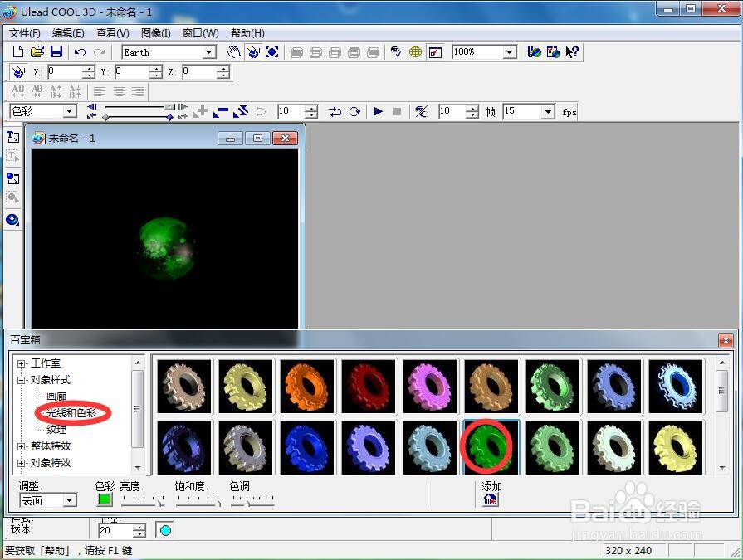Open the 15 fps dropdown

tap(548, 112)
